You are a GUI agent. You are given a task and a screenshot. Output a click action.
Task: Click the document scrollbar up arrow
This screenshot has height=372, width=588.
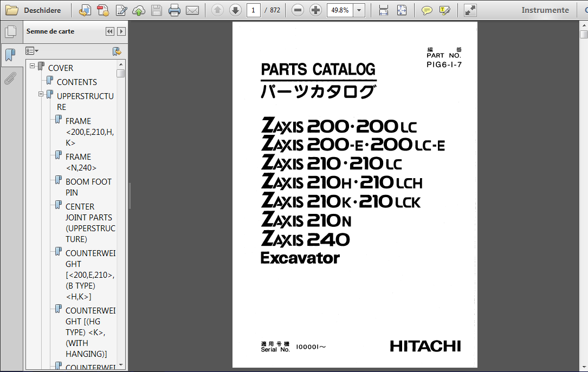pos(584,25)
